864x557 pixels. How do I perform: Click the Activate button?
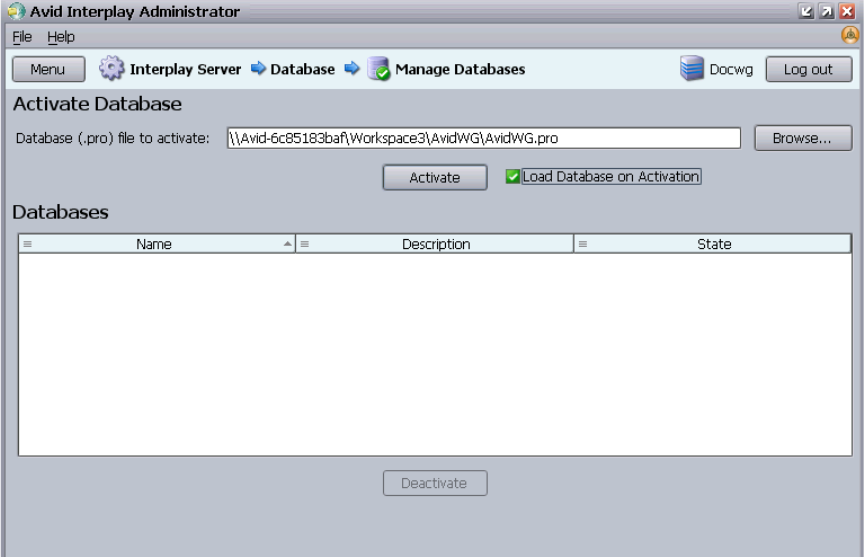coord(435,177)
